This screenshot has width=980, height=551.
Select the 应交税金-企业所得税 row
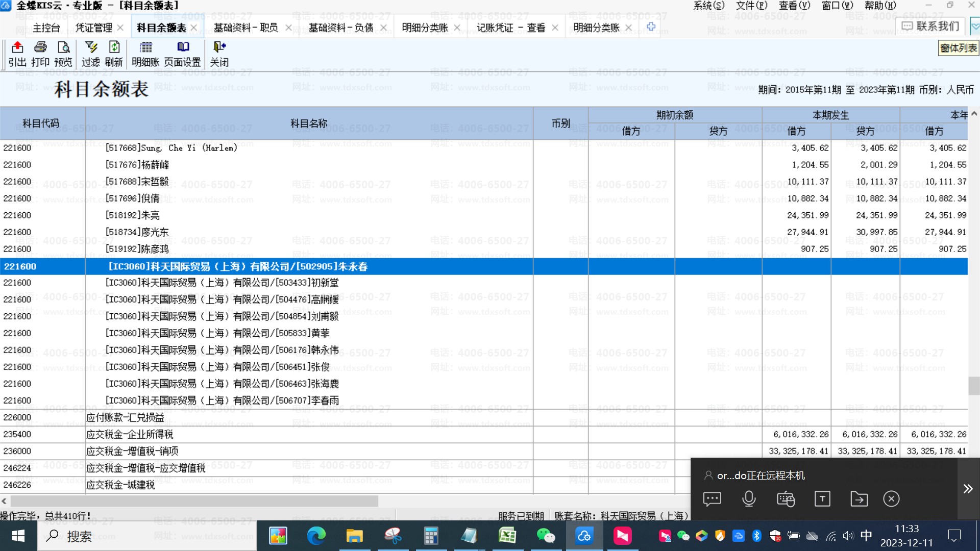[x=130, y=434]
